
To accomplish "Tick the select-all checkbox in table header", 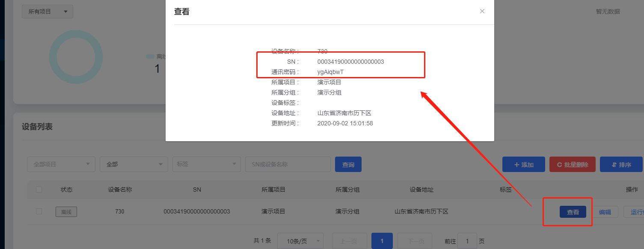I will click(39, 190).
